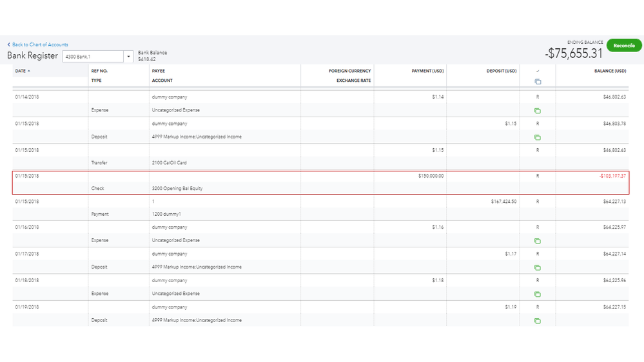Toggle reconcile status R on 01/15 transfer row
Viewport: 644px width, 362px height.
coord(537,149)
